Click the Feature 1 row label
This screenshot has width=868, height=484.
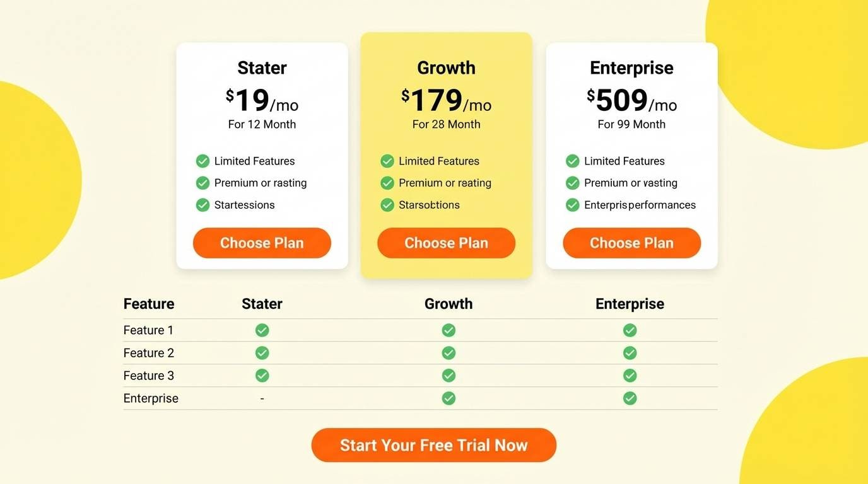[148, 330]
